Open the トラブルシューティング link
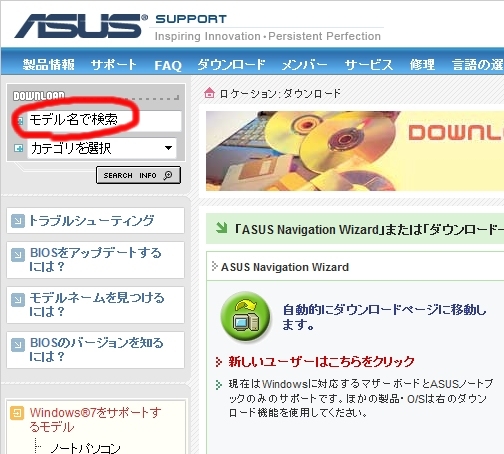 (x=91, y=221)
